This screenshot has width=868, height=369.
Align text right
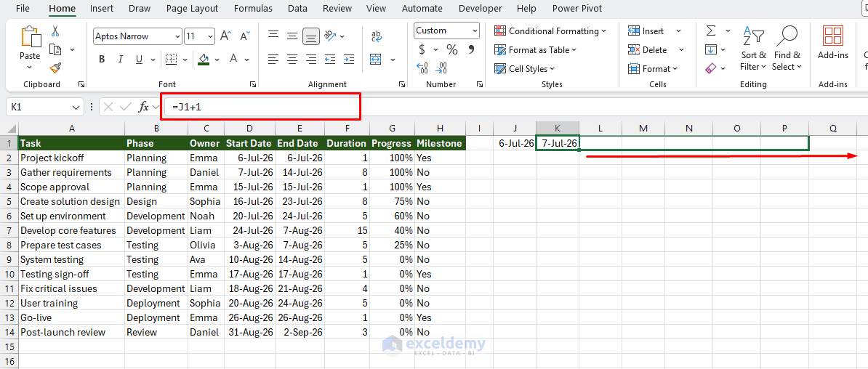[311, 59]
